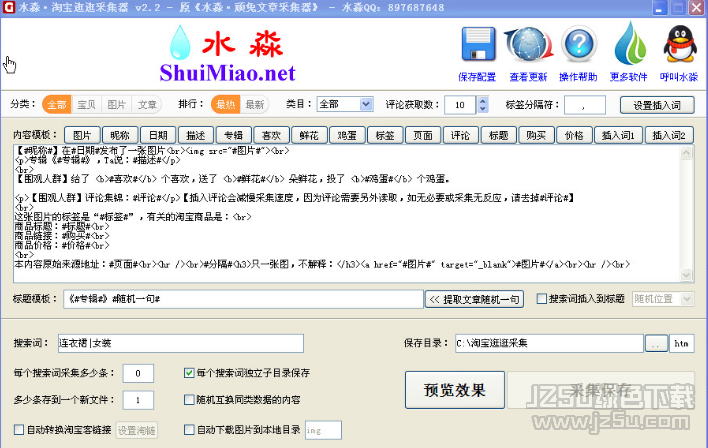The height and width of the screenshot is (448, 708).
Task: Sort by 最新 ranking
Action: click(x=255, y=104)
